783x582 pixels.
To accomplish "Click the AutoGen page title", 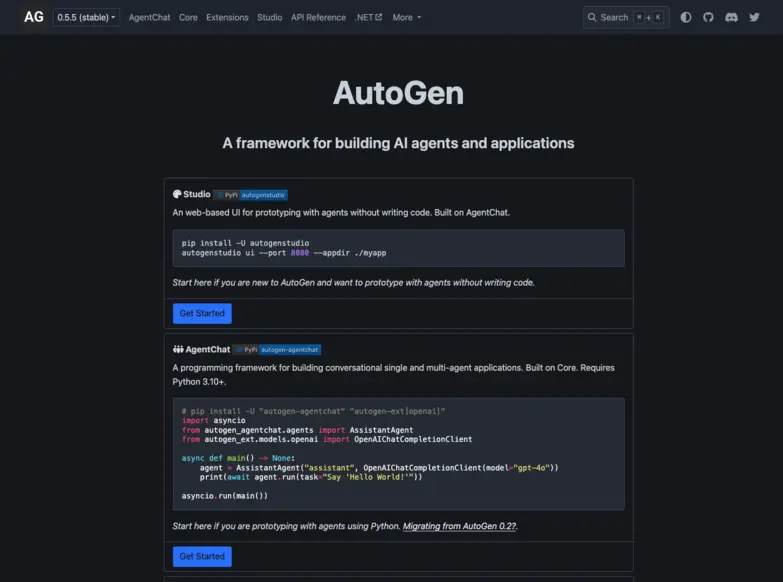I will pos(398,93).
